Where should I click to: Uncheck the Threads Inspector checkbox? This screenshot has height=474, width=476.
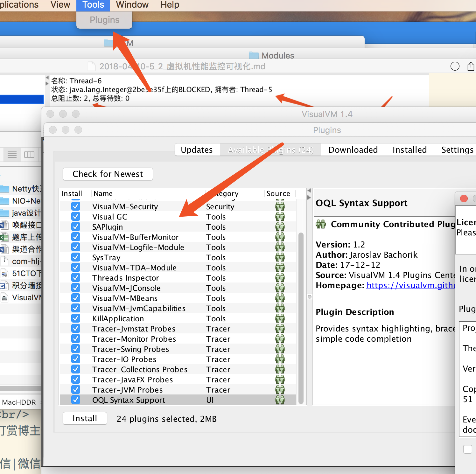point(76,278)
